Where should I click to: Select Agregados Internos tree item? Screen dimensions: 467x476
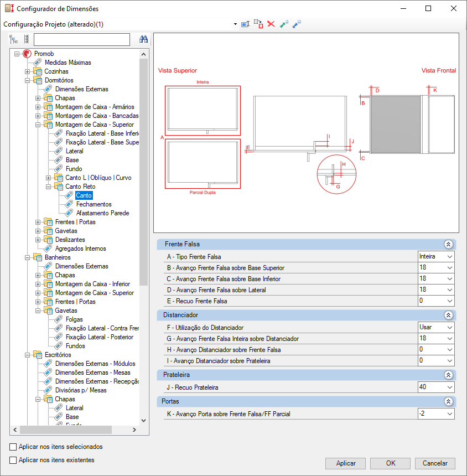tap(80, 249)
